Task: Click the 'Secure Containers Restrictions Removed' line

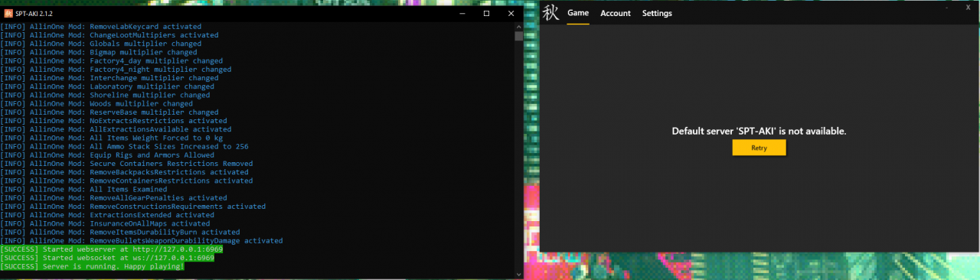Action: tap(126, 164)
